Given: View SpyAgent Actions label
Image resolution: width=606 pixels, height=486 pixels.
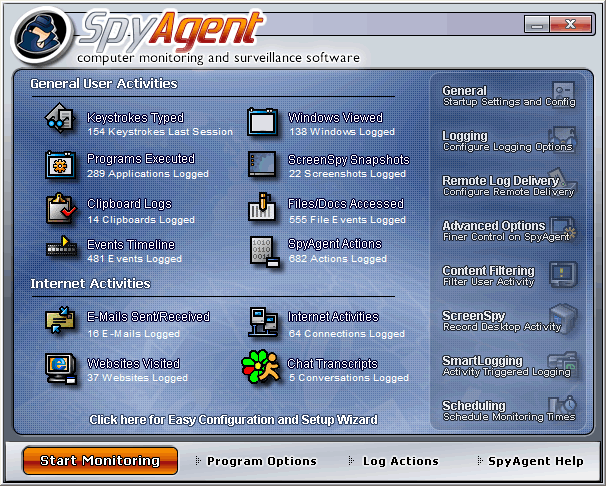Looking at the screenshot, I should click(x=335, y=244).
